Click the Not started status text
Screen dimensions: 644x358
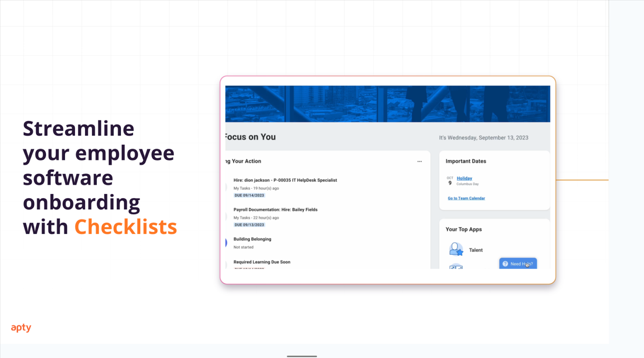[244, 247]
